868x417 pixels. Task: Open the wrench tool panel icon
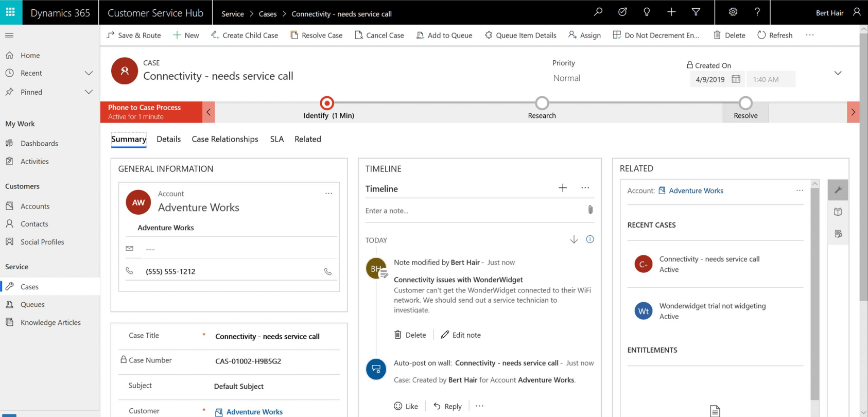tap(838, 190)
